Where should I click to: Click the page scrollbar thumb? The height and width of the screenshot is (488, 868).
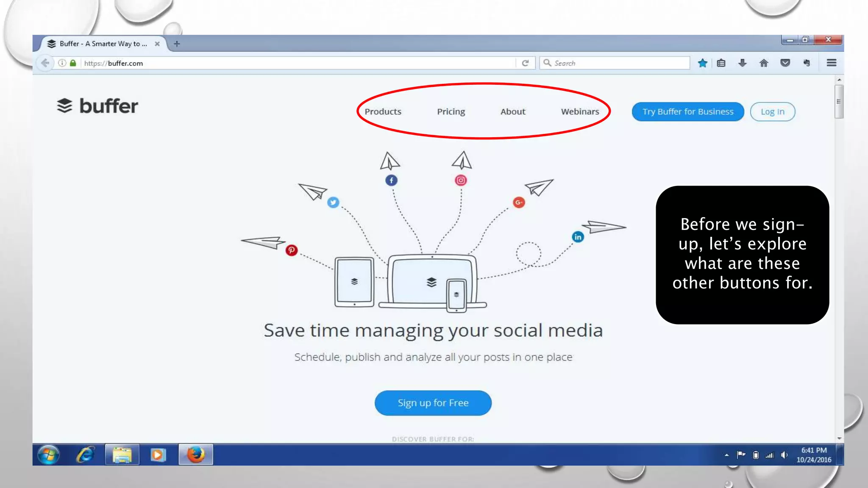tap(839, 102)
